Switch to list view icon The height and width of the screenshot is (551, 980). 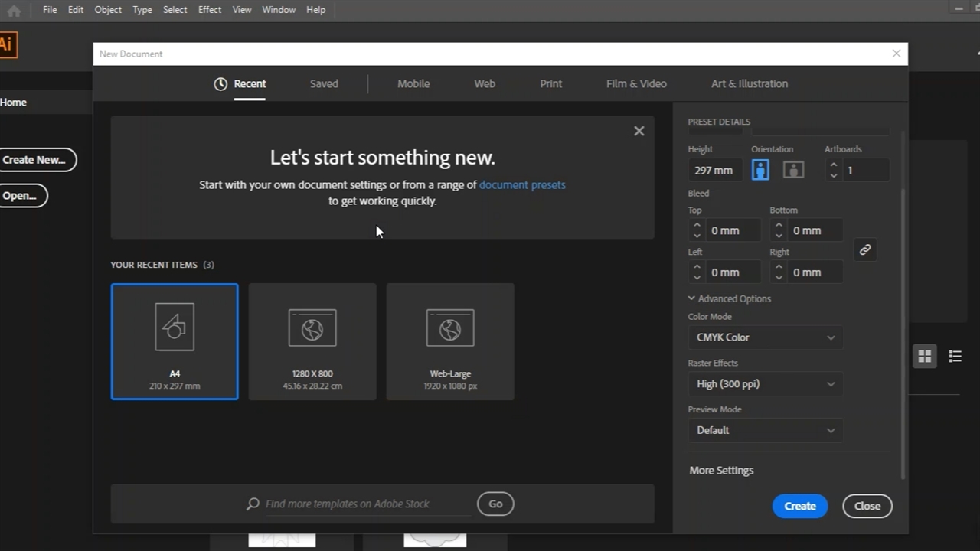click(955, 356)
